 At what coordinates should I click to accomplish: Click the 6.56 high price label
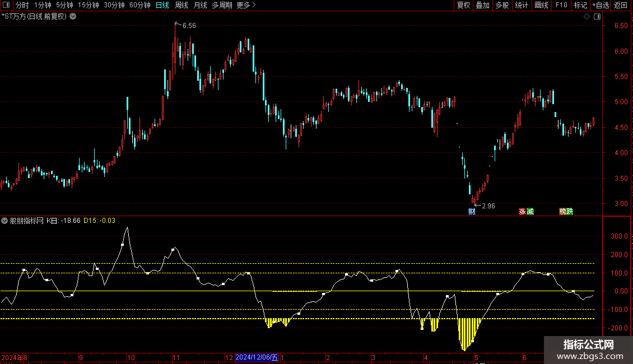point(189,26)
